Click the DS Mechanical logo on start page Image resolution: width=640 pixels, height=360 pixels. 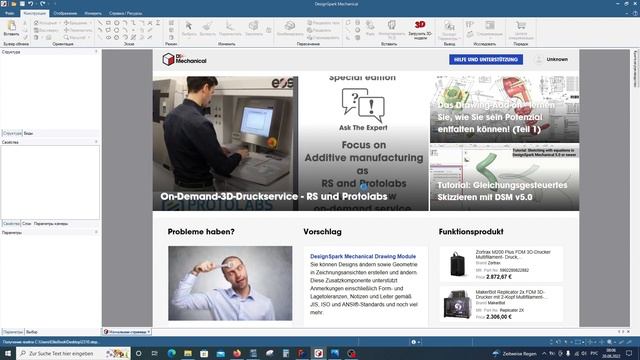pos(184,59)
